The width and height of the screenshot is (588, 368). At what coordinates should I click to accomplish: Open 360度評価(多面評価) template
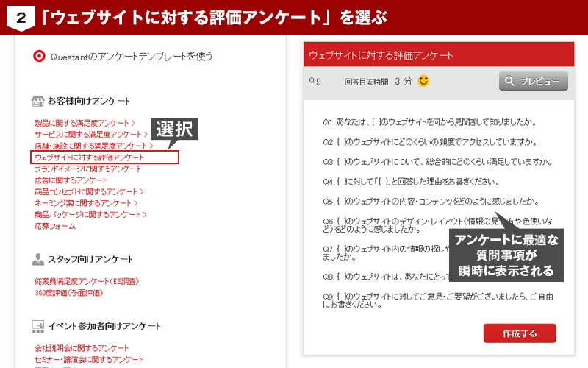point(68,293)
